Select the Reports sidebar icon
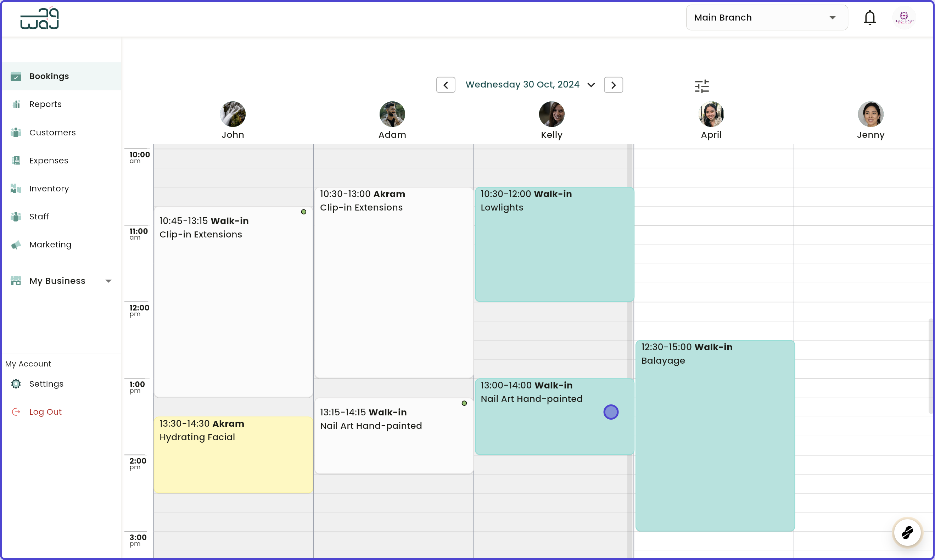Viewport: 935px width, 560px height. click(16, 104)
